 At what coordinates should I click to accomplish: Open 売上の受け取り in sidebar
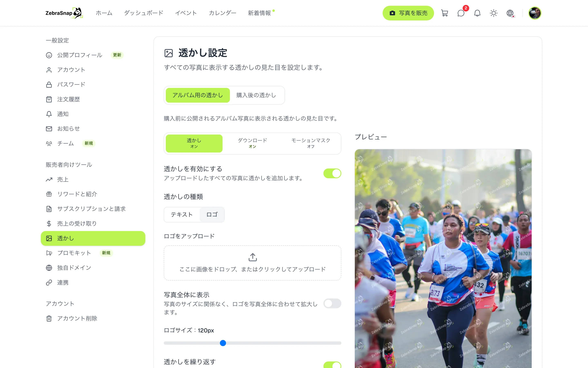(93, 223)
